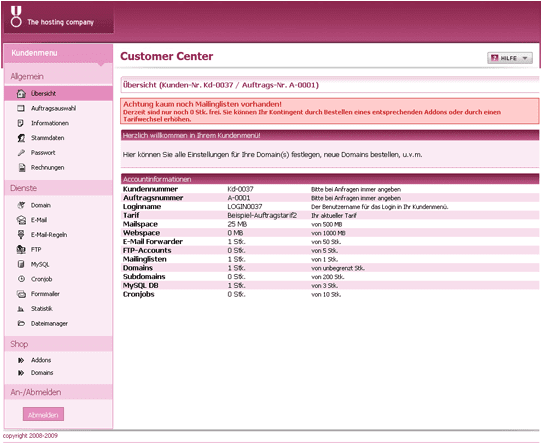The height and width of the screenshot is (447, 542).
Task: Click the Kundennummer value Kd-0037
Action: click(240, 189)
